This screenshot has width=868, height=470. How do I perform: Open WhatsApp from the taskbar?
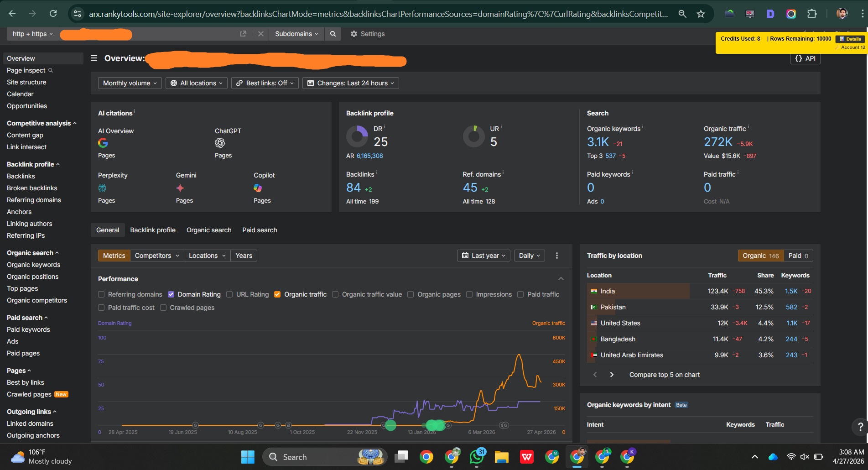477,457
